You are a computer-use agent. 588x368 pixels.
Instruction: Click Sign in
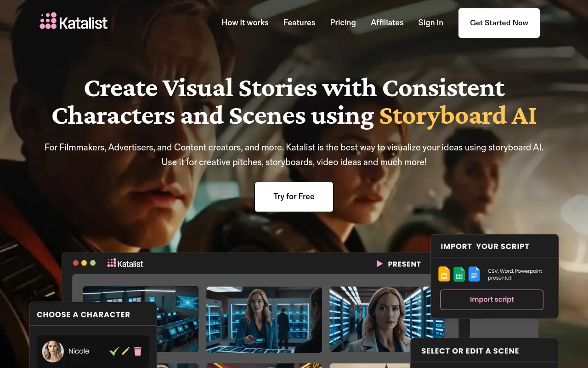click(x=430, y=23)
